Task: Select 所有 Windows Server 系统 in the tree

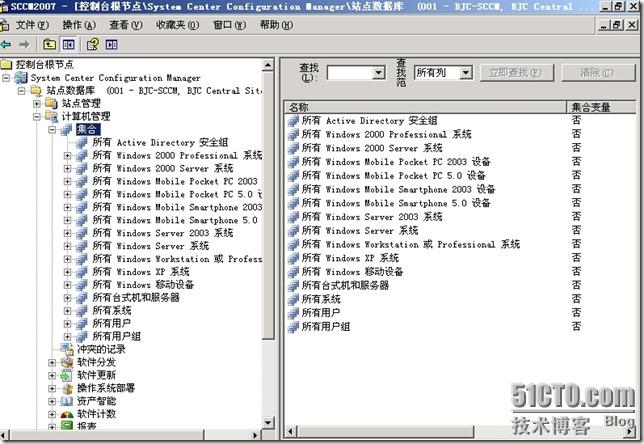Action: coord(150,246)
